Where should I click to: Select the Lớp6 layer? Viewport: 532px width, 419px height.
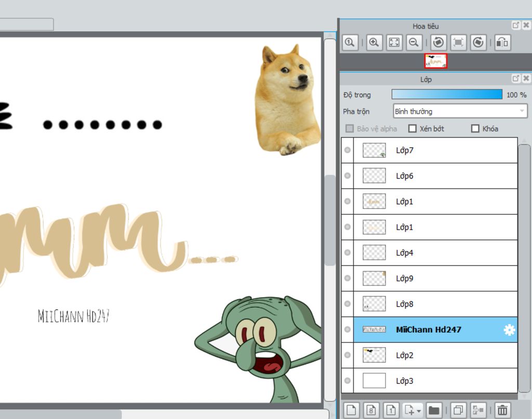coord(435,176)
